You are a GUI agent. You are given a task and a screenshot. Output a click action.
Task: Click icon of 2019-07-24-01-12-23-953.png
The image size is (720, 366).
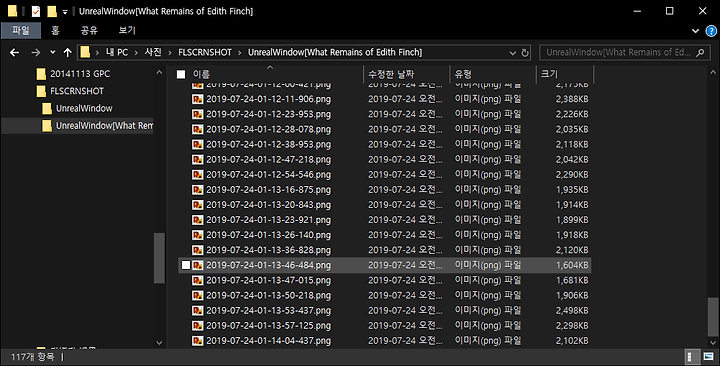point(197,114)
